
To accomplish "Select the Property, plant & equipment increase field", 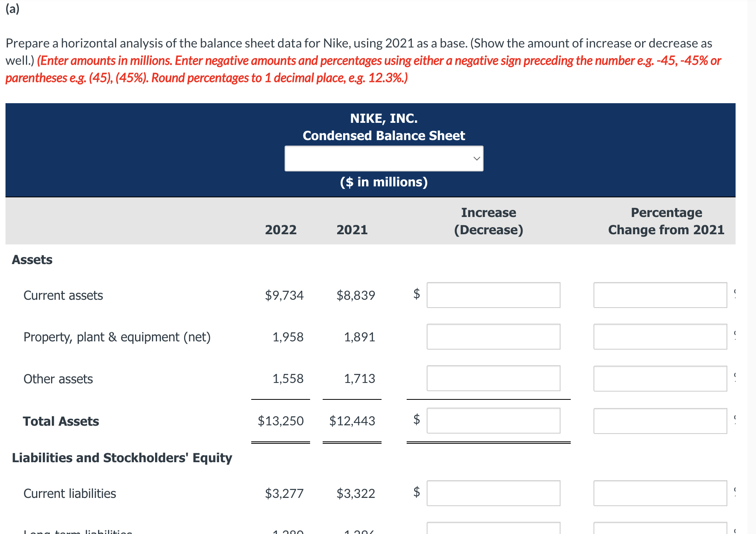I will pyautogui.click(x=493, y=337).
